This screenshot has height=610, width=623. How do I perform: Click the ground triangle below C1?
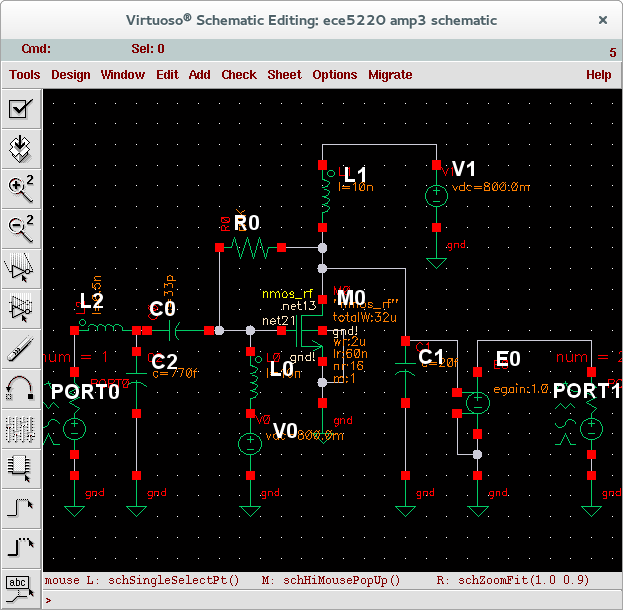pyautogui.click(x=405, y=511)
